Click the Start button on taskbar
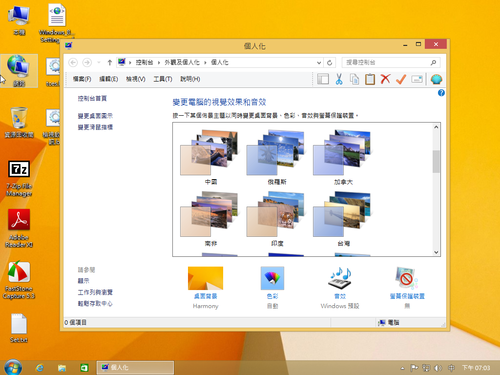 tap(13, 367)
